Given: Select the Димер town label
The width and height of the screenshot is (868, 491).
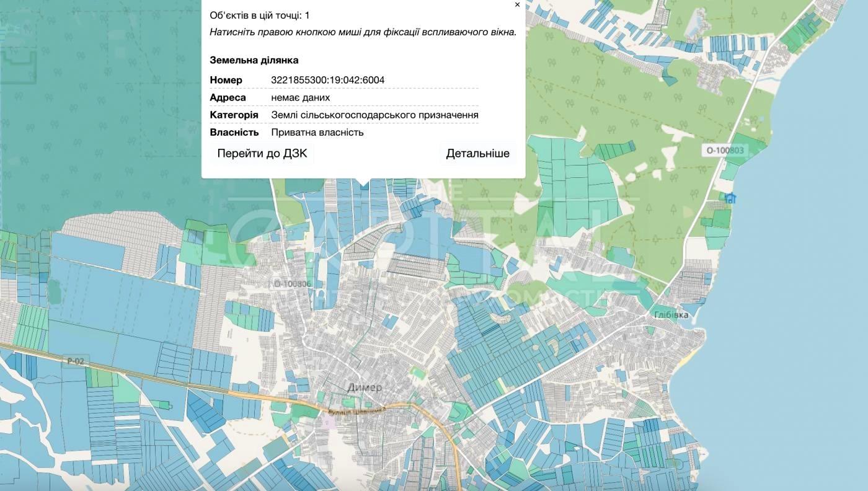Looking at the screenshot, I should [x=365, y=387].
